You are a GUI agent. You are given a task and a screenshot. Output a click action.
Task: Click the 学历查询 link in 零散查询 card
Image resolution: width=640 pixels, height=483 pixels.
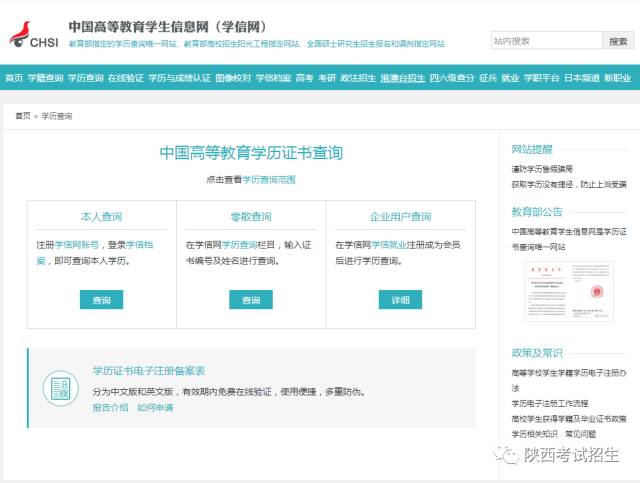pos(239,245)
